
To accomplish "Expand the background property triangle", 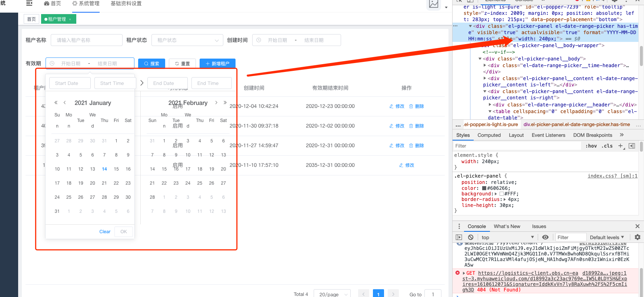I will [496, 194].
